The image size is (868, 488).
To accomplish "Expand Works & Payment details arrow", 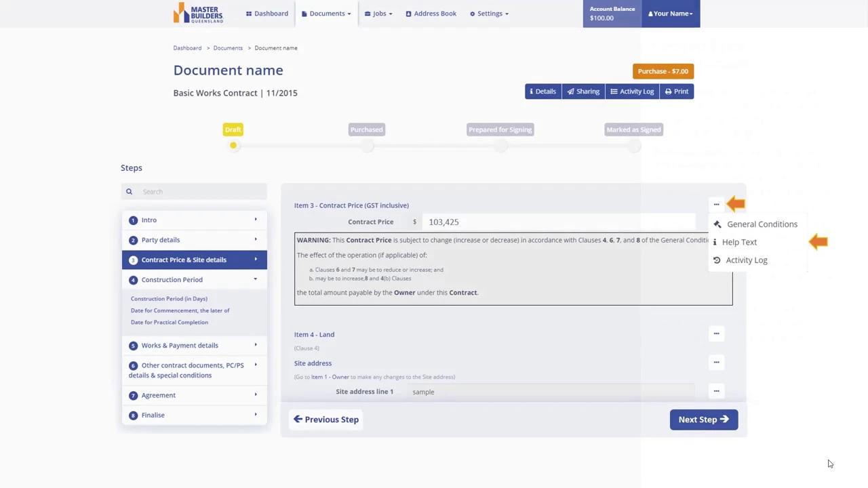I will pos(256,345).
